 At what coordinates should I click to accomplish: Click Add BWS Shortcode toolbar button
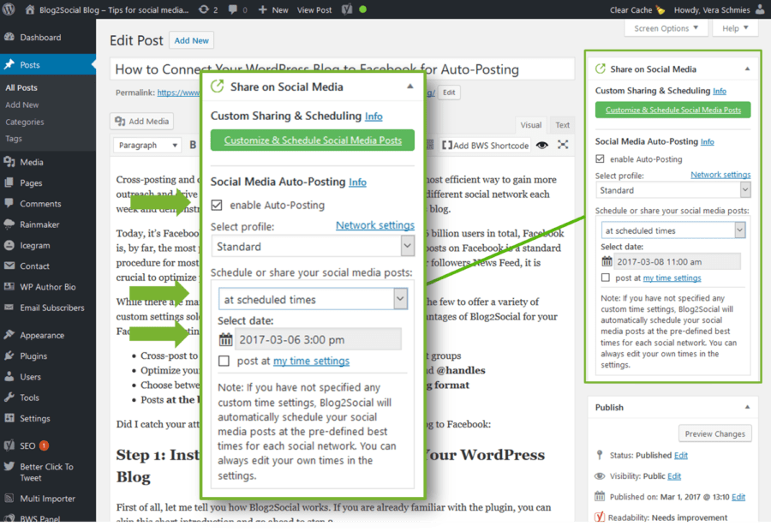click(486, 145)
